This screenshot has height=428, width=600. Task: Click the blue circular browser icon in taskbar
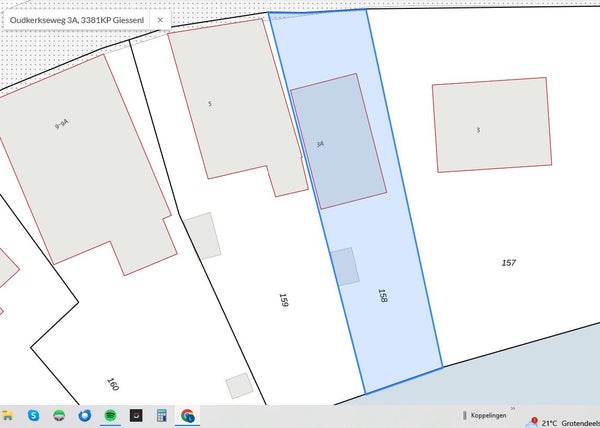[85, 415]
